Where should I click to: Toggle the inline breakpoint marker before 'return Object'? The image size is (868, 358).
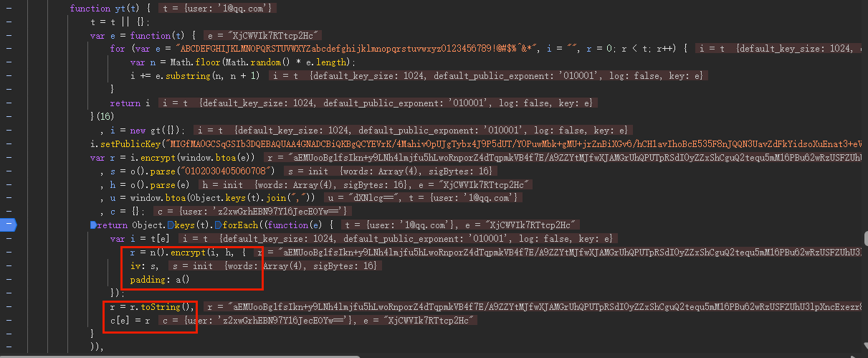coord(93,225)
